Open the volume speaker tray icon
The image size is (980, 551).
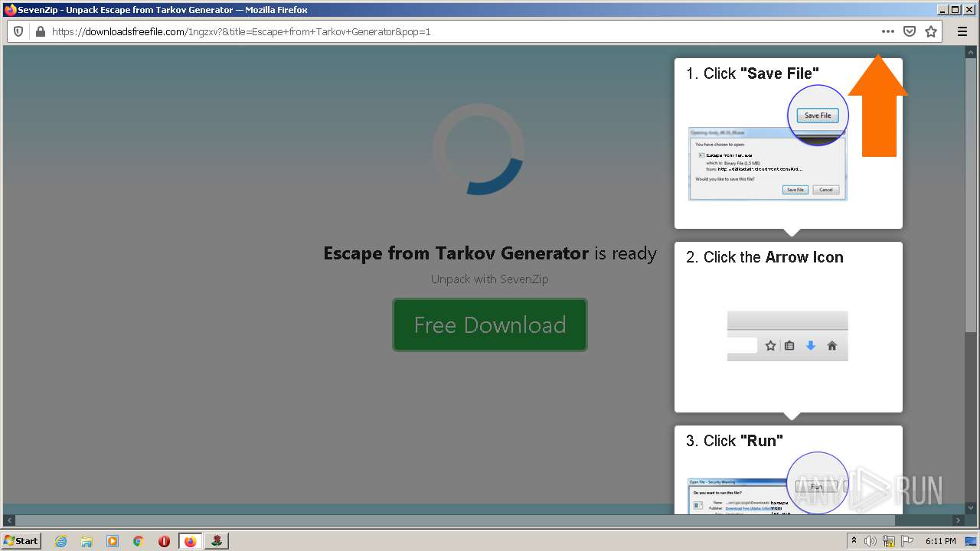[x=871, y=541]
